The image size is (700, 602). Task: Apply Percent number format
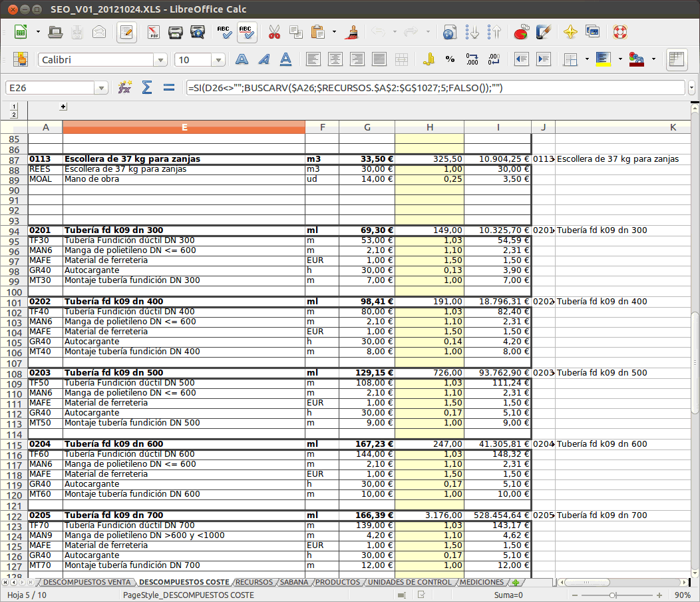point(450,59)
